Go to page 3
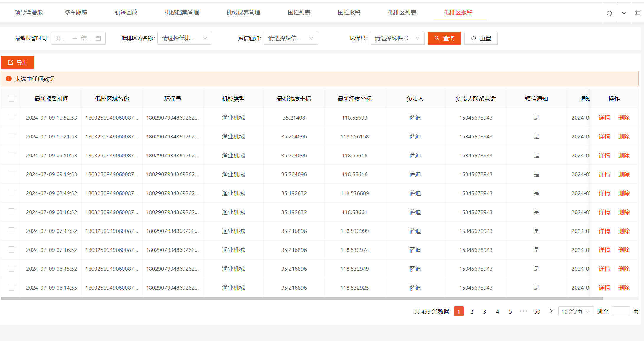 tap(484, 311)
